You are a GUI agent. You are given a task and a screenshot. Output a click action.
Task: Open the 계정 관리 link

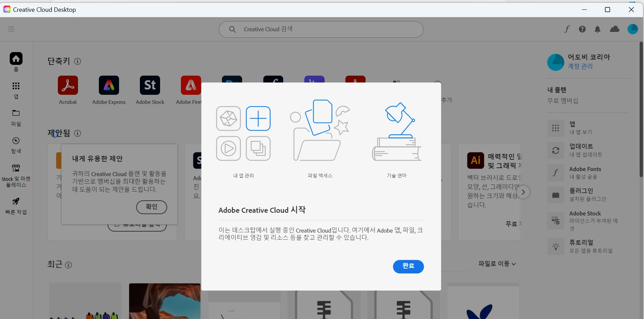(580, 66)
